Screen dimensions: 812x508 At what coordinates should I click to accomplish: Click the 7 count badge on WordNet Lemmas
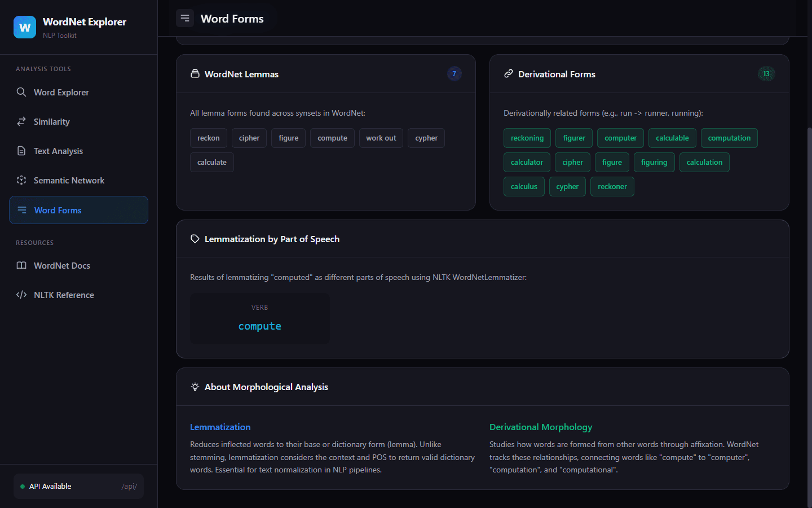[454, 73]
